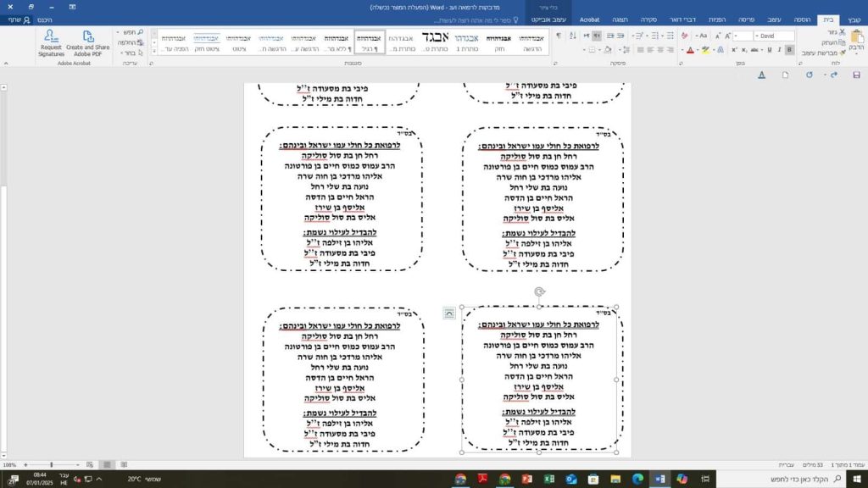
Task: Click the Cut (גזור) scissors icon
Action: (x=842, y=32)
